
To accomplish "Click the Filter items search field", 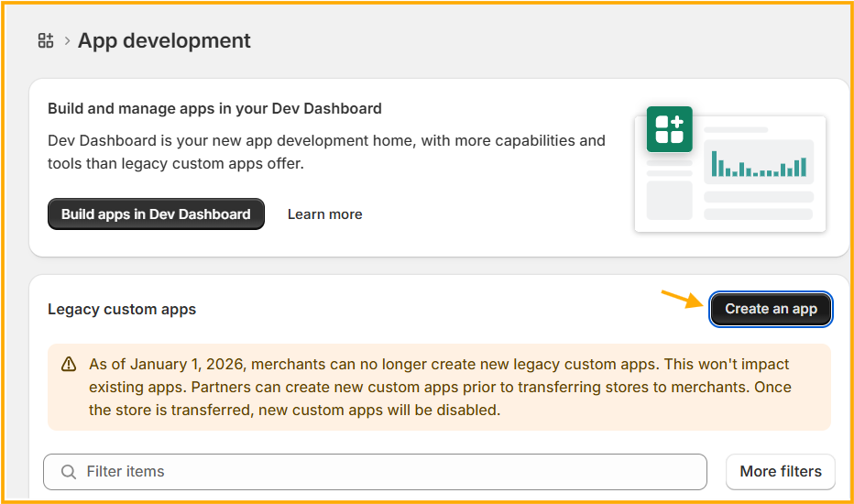I will point(375,471).
